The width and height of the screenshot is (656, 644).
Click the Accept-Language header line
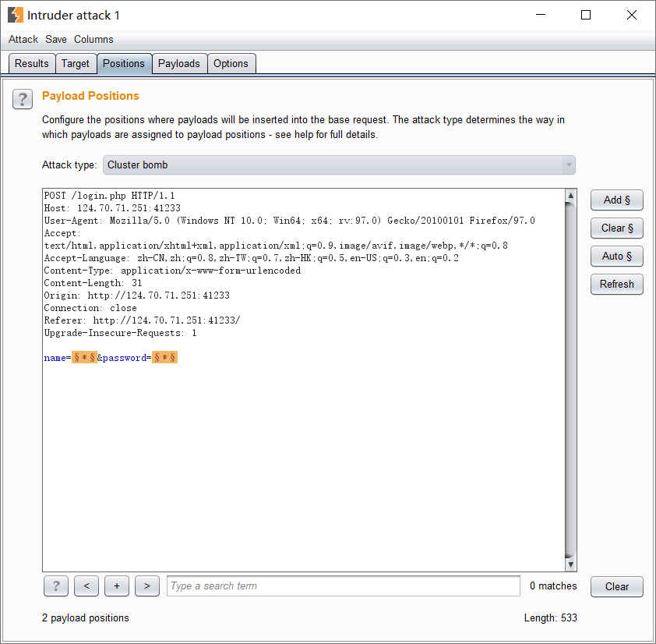point(252,258)
